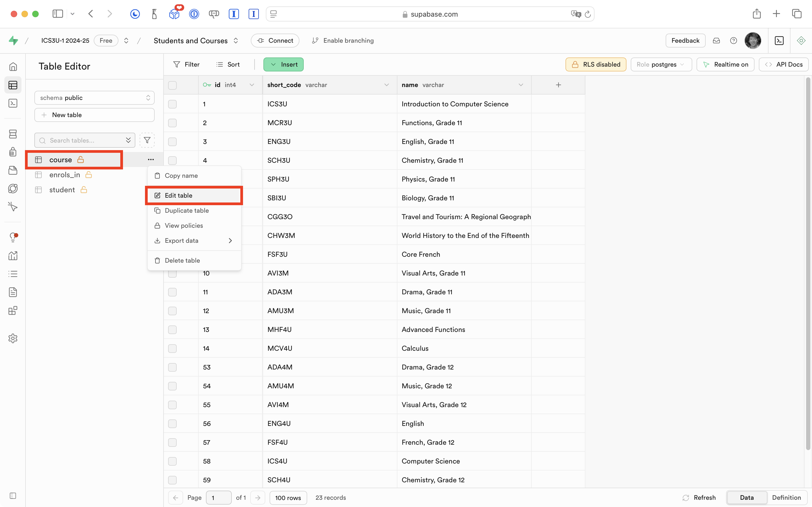Open the Reports chart sidebar icon
This screenshot has height=507, width=812.
[x=13, y=256]
